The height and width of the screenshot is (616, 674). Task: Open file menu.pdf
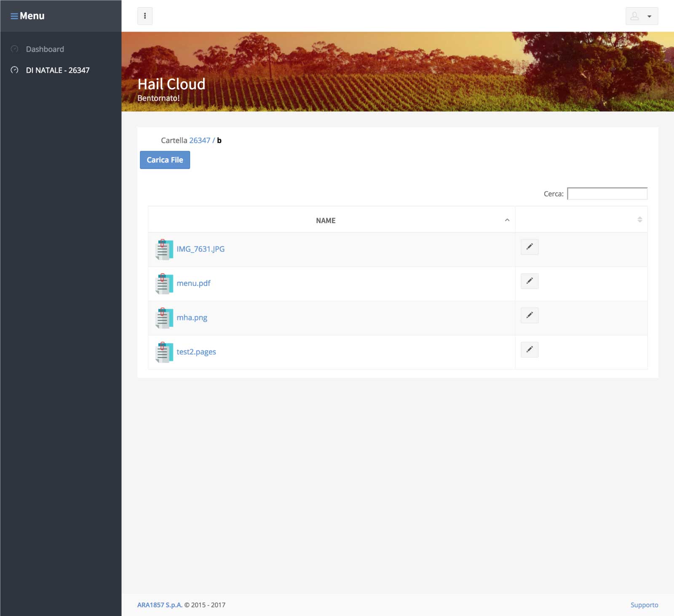193,283
